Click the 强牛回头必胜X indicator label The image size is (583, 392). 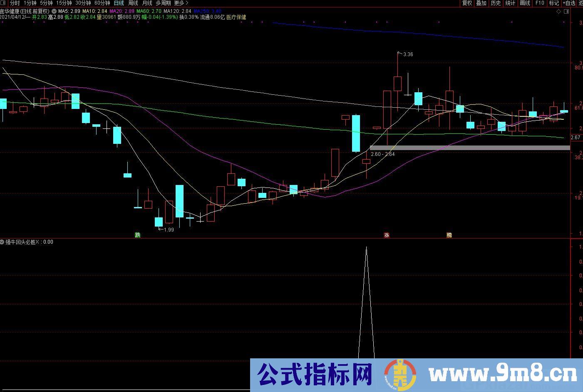pyautogui.click(x=22, y=242)
